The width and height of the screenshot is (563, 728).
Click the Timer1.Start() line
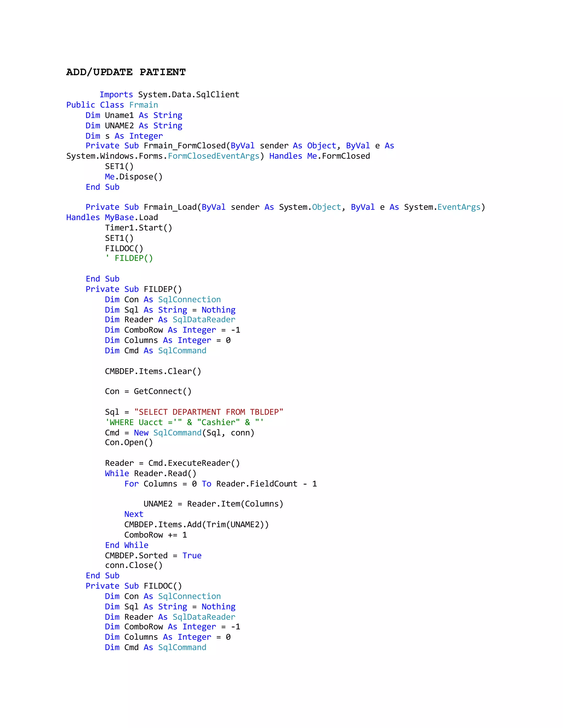coord(139,228)
